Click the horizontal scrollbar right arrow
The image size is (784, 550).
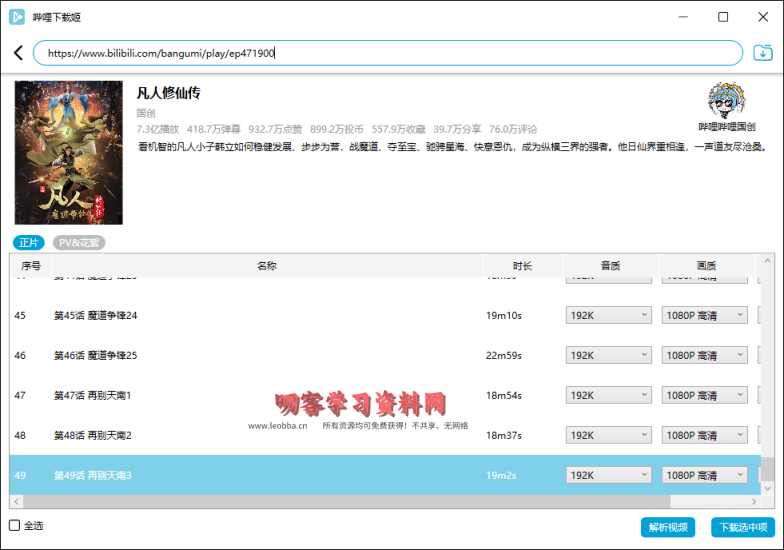(x=754, y=502)
